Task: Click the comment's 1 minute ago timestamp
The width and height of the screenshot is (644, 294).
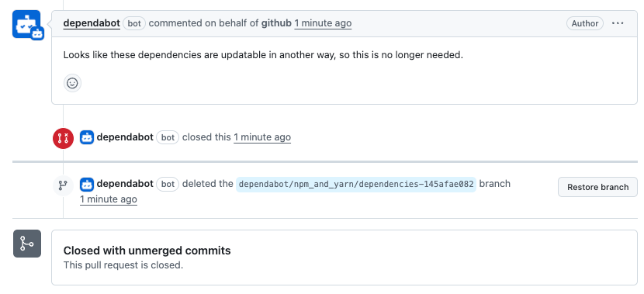Action: pos(323,23)
